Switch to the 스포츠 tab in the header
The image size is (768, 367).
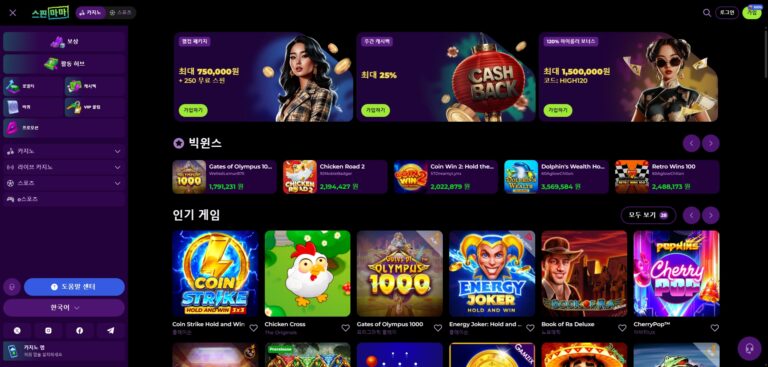(121, 13)
